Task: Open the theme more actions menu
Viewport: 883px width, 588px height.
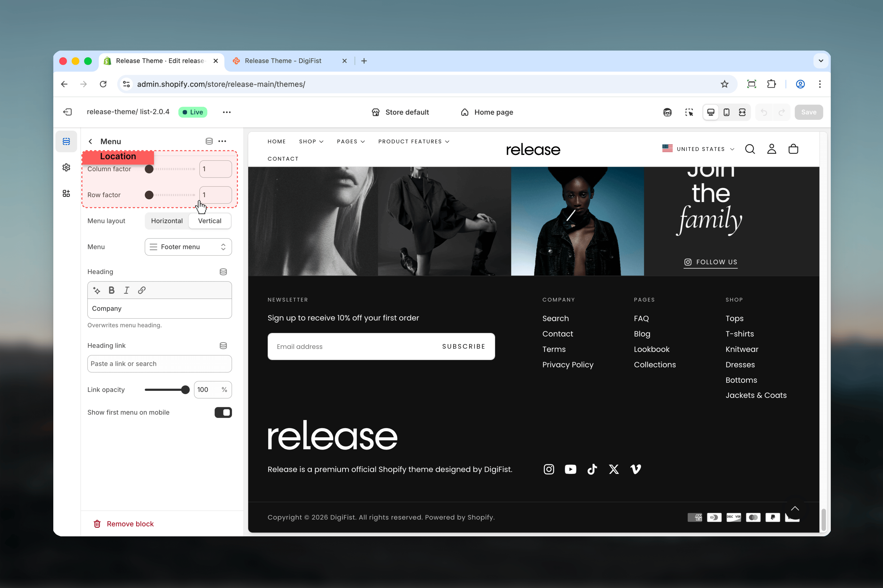Action: (227, 112)
